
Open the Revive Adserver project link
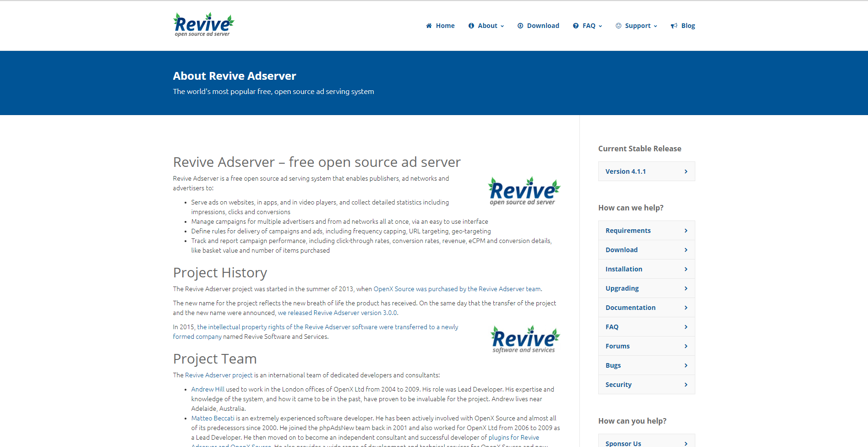click(218, 375)
